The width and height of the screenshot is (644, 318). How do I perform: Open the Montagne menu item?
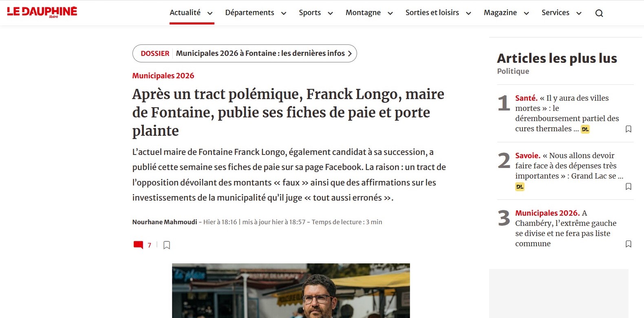click(363, 13)
